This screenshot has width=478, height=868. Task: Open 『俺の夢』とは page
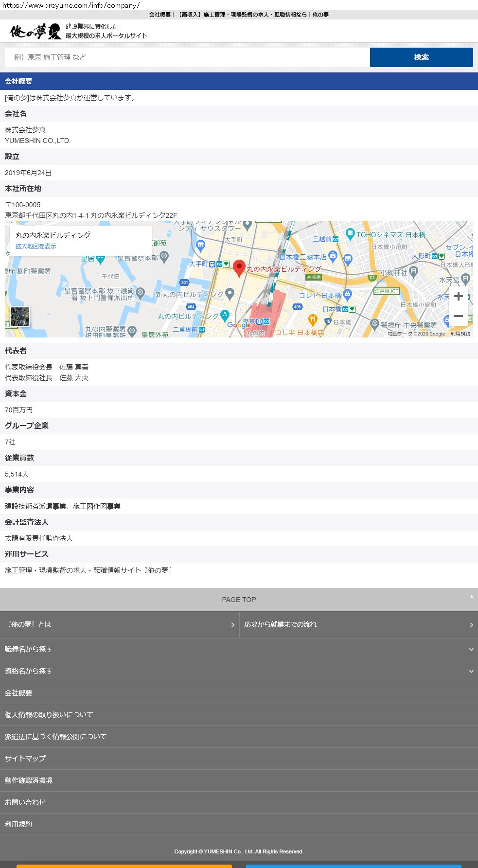click(x=119, y=624)
